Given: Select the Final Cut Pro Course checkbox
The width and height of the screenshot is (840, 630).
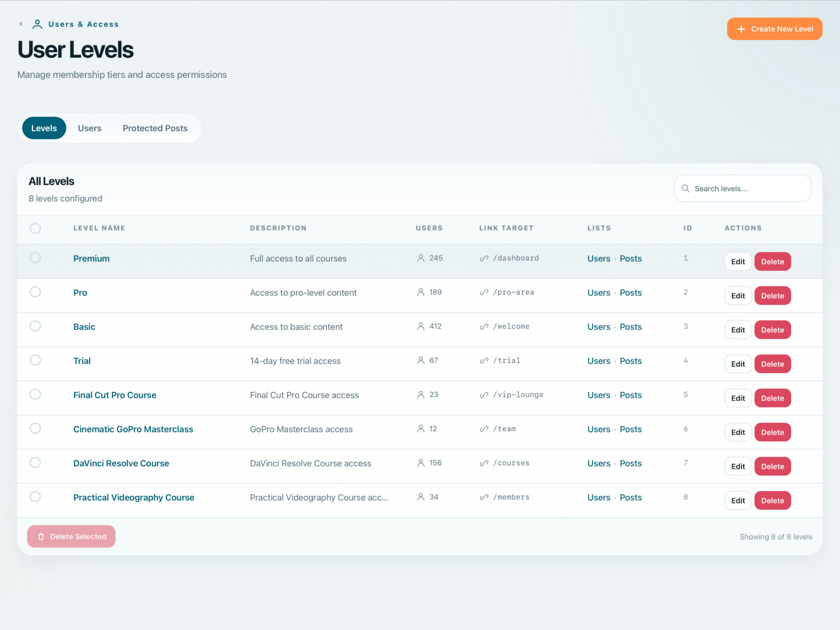Looking at the screenshot, I should [x=35, y=394].
